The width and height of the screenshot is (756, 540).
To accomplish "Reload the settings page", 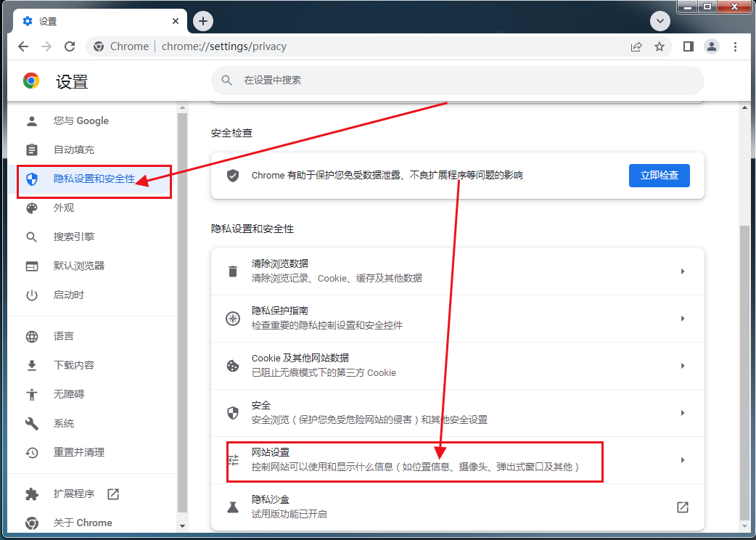I will (70, 46).
